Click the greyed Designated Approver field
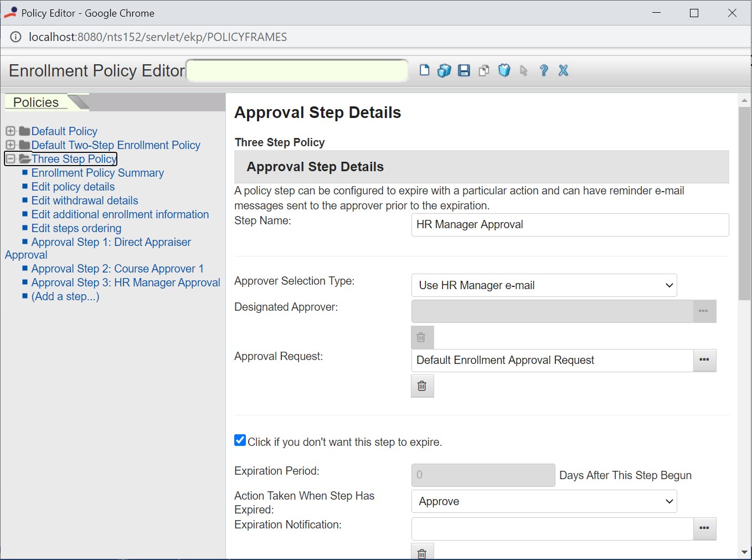 pyautogui.click(x=552, y=311)
